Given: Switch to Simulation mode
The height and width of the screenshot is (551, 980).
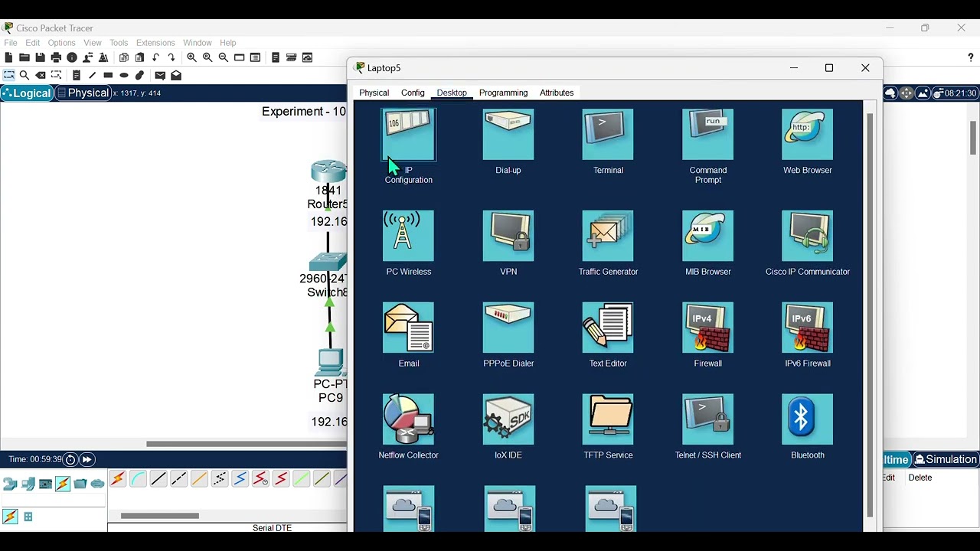Looking at the screenshot, I should tap(946, 459).
